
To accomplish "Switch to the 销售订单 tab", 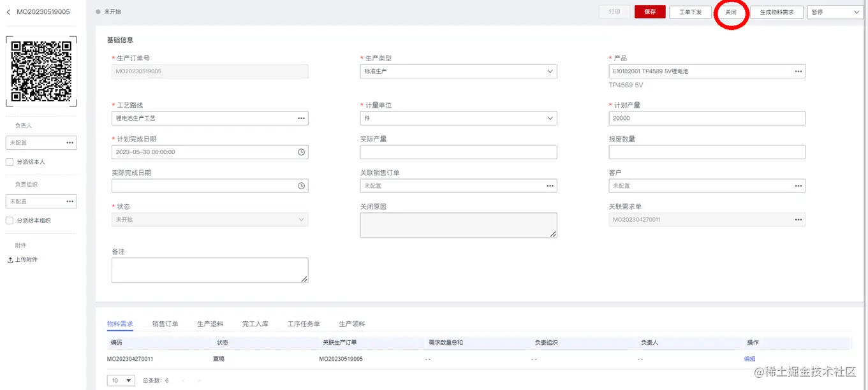I will tap(165, 324).
